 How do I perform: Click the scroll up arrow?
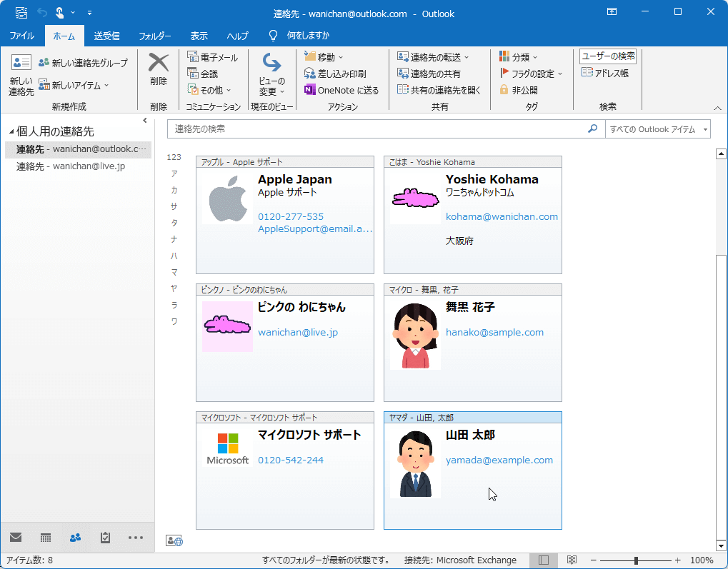click(x=721, y=153)
